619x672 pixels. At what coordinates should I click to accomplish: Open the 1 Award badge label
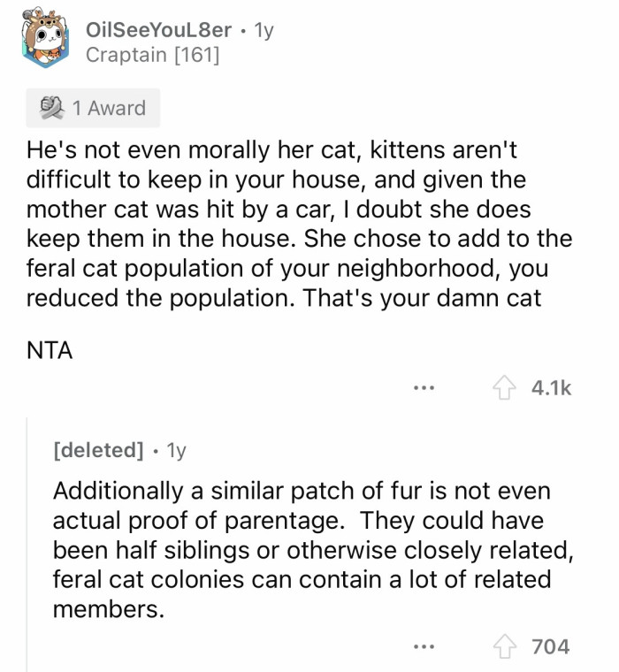[x=109, y=108]
